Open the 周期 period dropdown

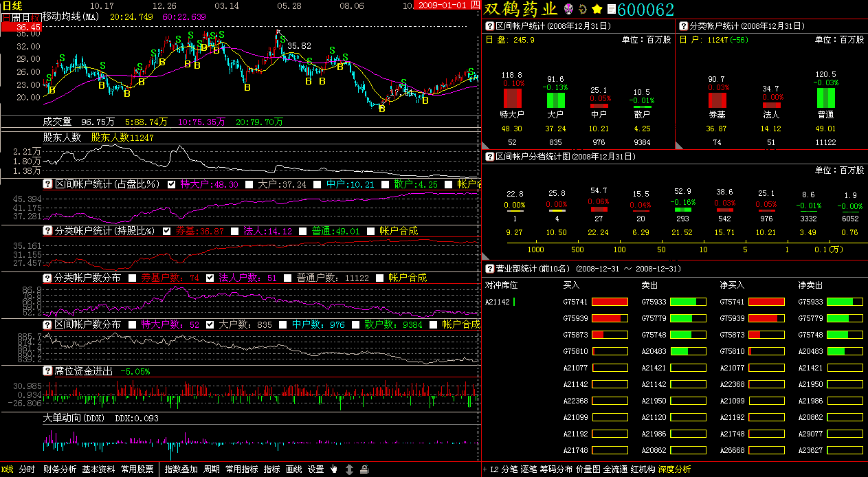coord(212,469)
